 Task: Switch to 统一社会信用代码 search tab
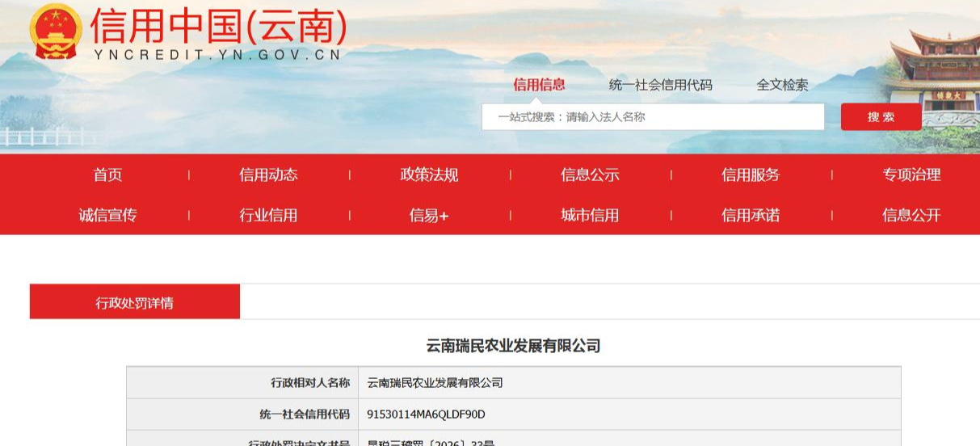[x=660, y=85]
